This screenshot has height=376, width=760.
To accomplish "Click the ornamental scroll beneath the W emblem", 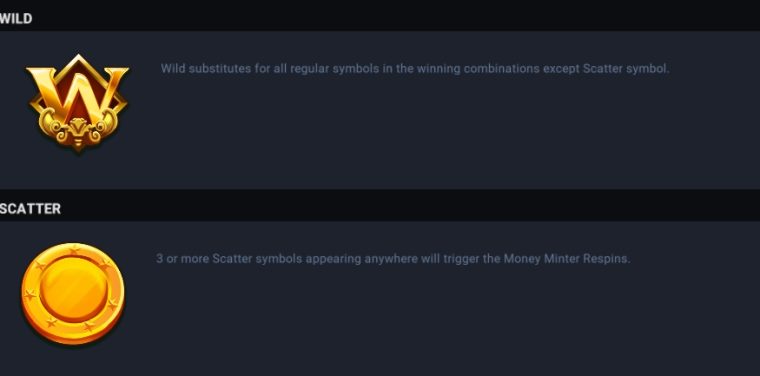I will [78, 129].
